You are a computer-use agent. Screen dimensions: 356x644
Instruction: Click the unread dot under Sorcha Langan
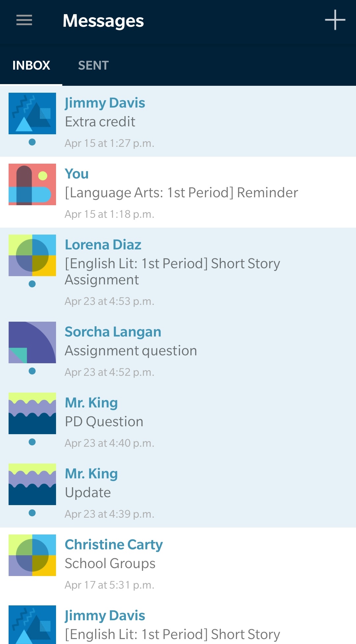tap(32, 371)
